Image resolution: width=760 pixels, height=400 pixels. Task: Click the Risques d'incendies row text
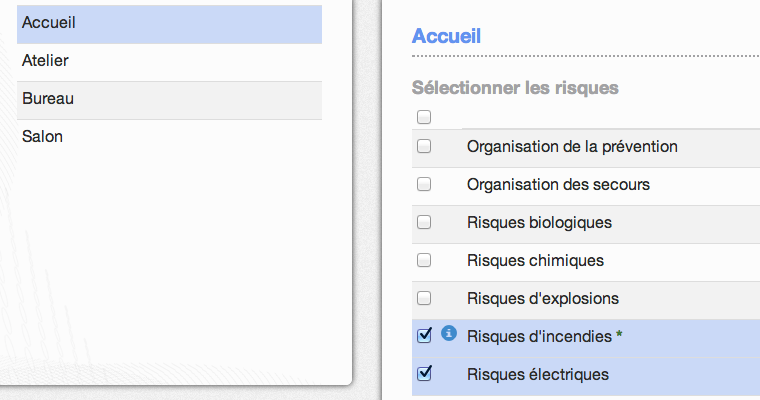539,336
